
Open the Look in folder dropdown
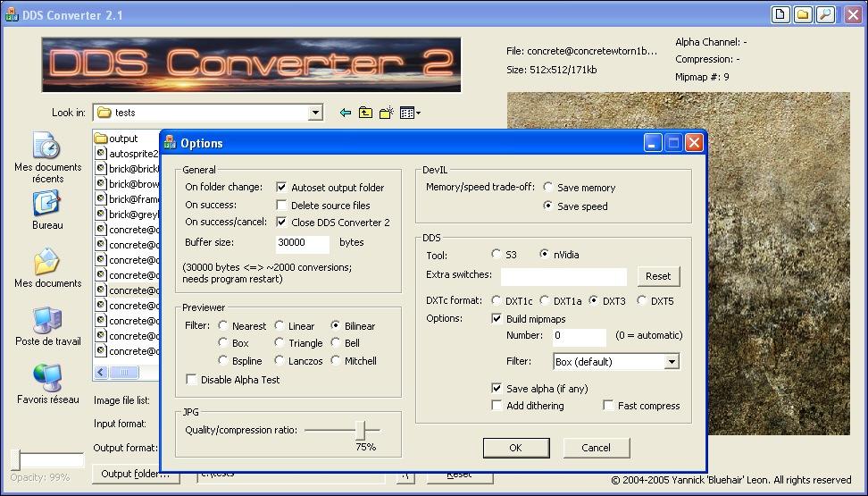click(315, 113)
